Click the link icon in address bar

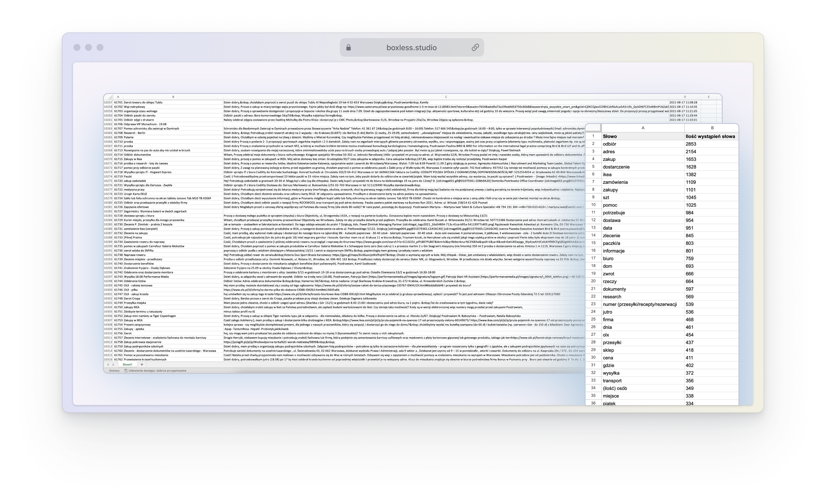475,48
